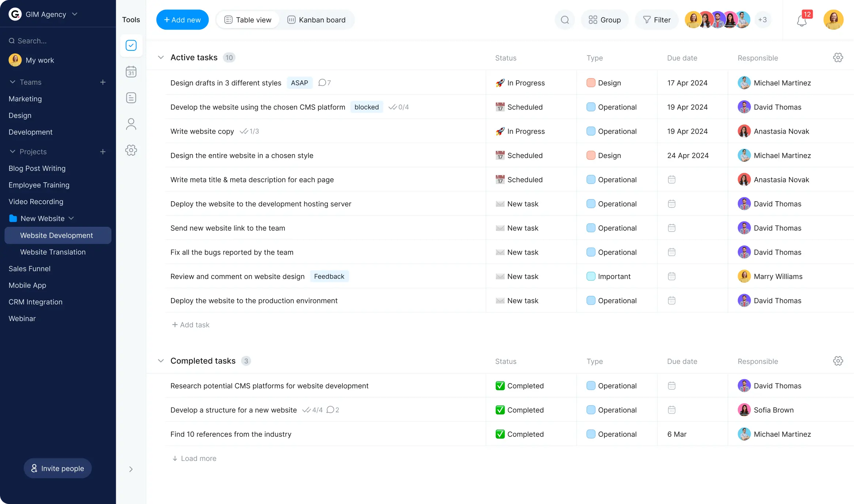Screen dimensions: 854x504
Task: Open the Sales Funnel project
Action: point(30,268)
